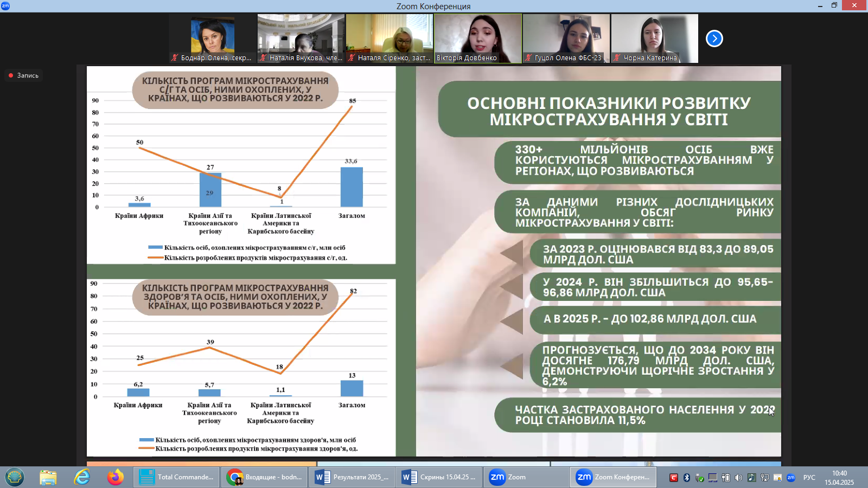Screen dimensions: 868x488
Task: Launch Internet Explorer from the taskbar
Action: click(82, 477)
